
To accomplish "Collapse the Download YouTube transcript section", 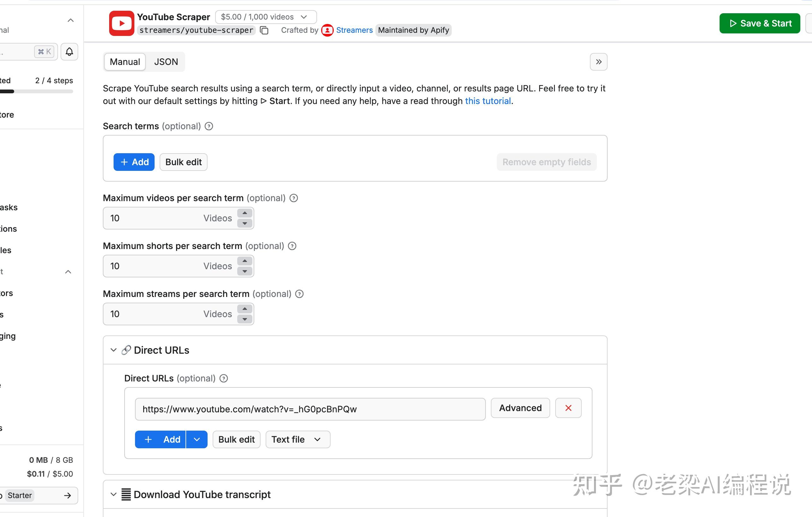I will click(114, 494).
